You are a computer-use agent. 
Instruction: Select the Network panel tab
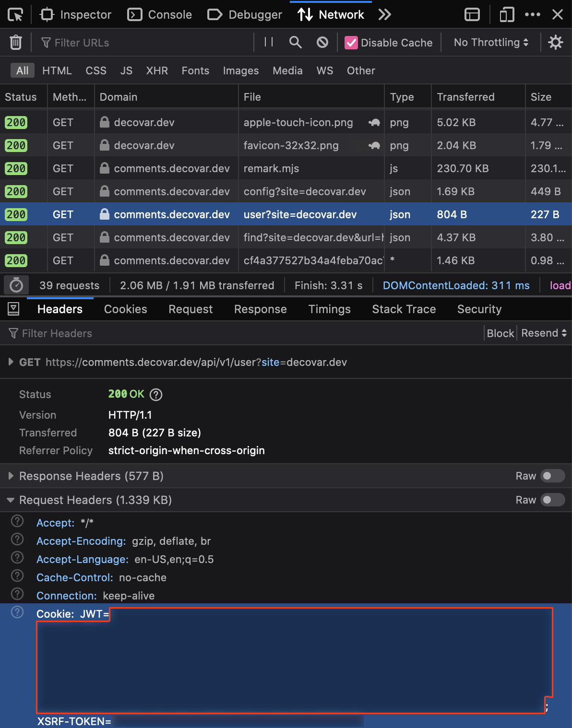click(331, 15)
